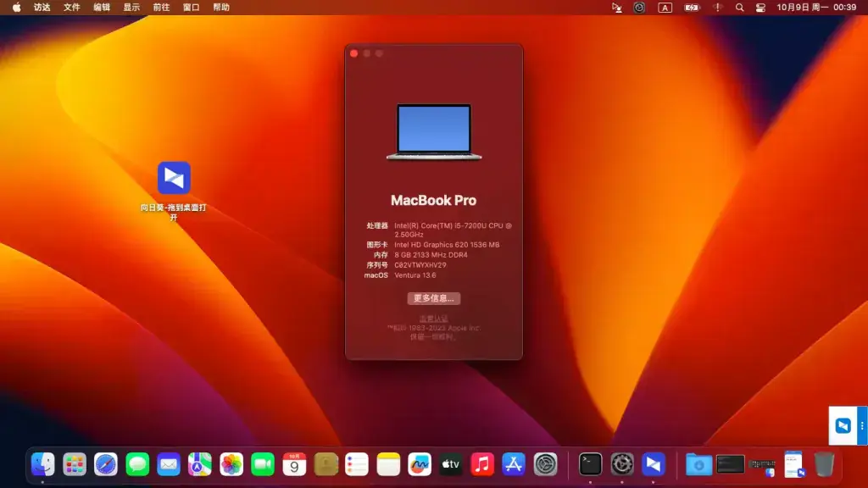
Task: Open Mail app from the Dock
Action: [169, 464]
